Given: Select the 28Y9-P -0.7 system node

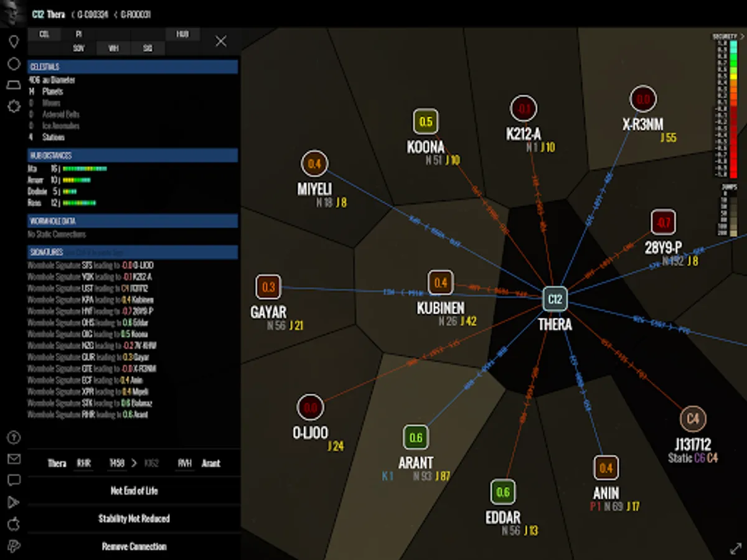Looking at the screenshot, I should [x=664, y=223].
